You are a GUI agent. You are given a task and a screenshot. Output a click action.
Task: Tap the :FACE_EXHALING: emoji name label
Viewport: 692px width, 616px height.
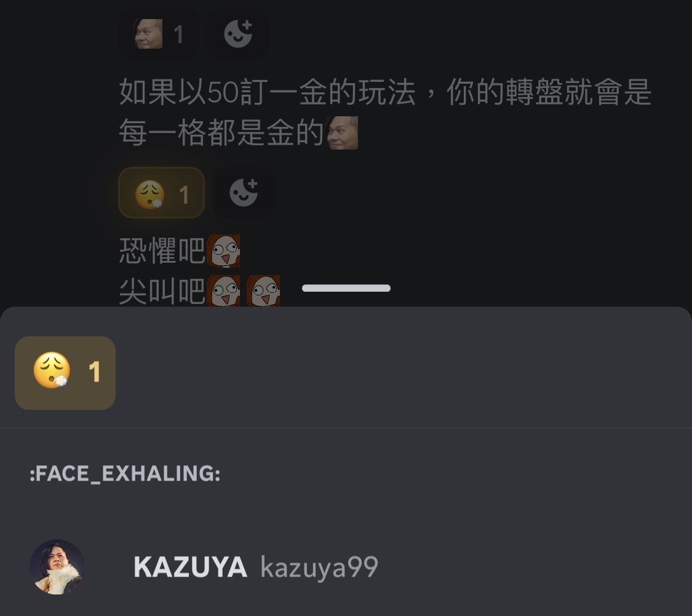tap(125, 474)
